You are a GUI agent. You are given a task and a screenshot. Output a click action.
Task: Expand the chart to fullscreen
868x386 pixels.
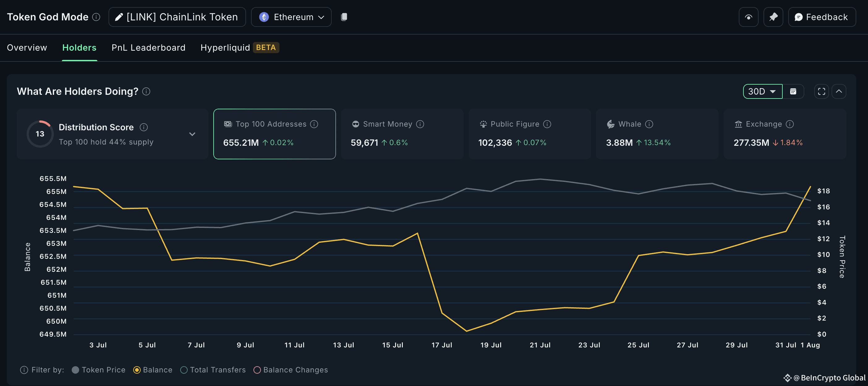[x=822, y=91]
